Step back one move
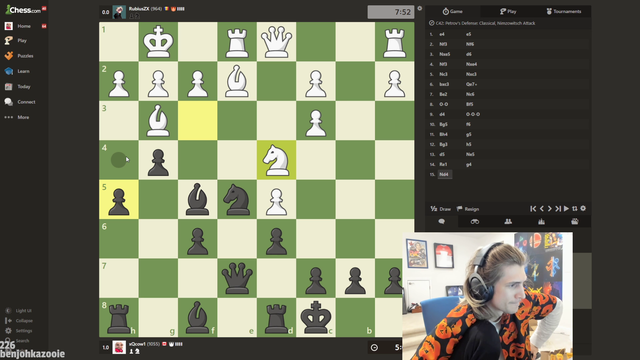The height and width of the screenshot is (360, 640). tap(542, 209)
